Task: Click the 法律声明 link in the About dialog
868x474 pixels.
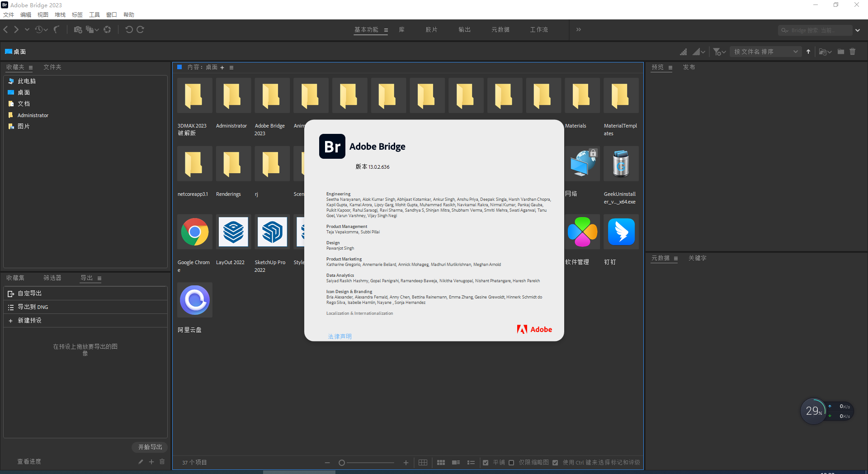Action: (340, 336)
